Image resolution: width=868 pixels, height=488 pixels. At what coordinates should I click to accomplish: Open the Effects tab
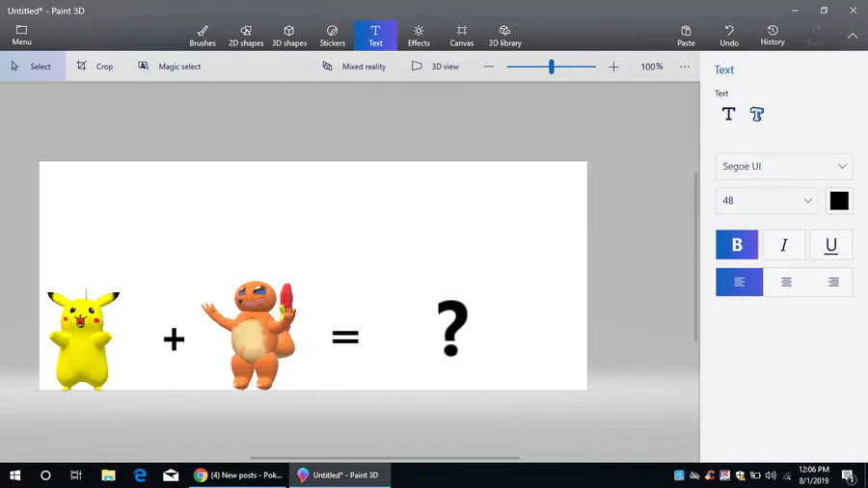click(419, 36)
